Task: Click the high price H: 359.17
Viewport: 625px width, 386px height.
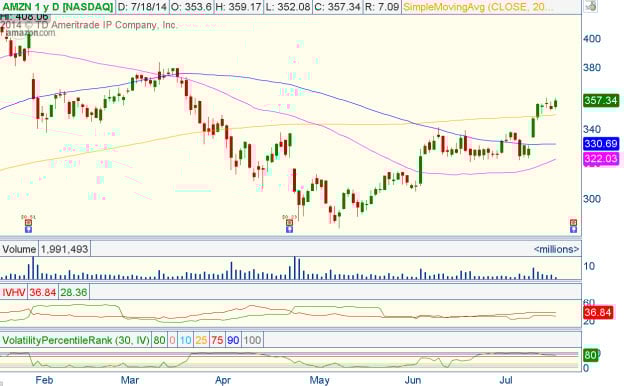Action: [x=238, y=7]
